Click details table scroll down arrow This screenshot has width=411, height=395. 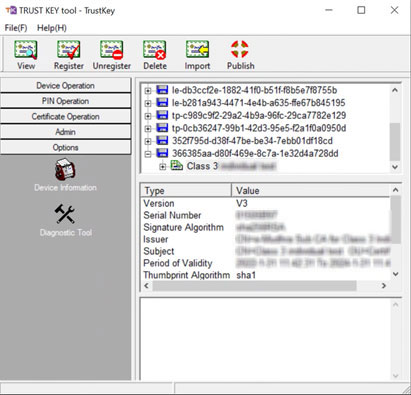pos(395,274)
